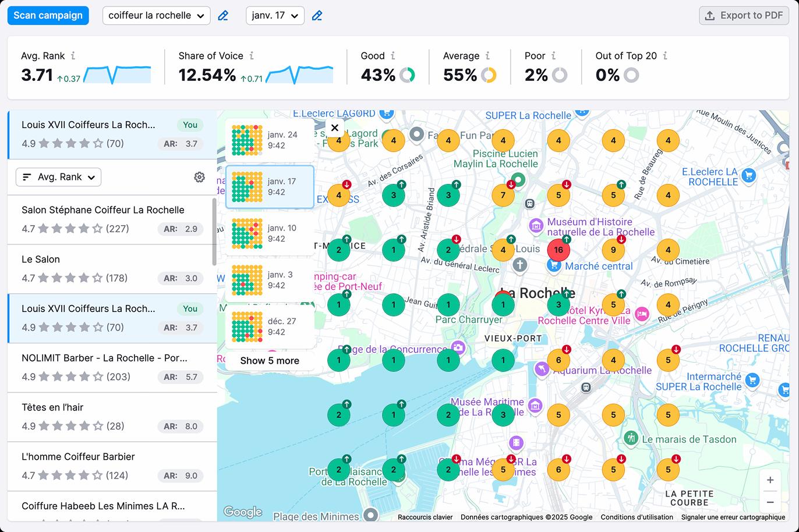Select the janv. 24 scan thumbnail
Viewport: 799px width, 532px height.
tap(270, 140)
